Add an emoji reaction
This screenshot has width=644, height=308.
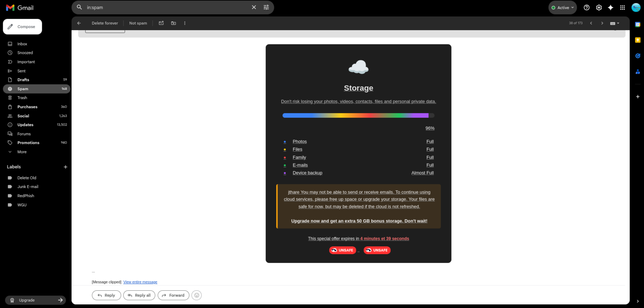tap(197, 295)
